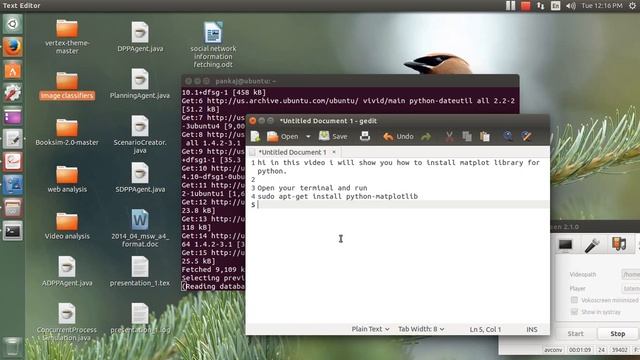Paste clipboard with the paste icon

[485, 136]
